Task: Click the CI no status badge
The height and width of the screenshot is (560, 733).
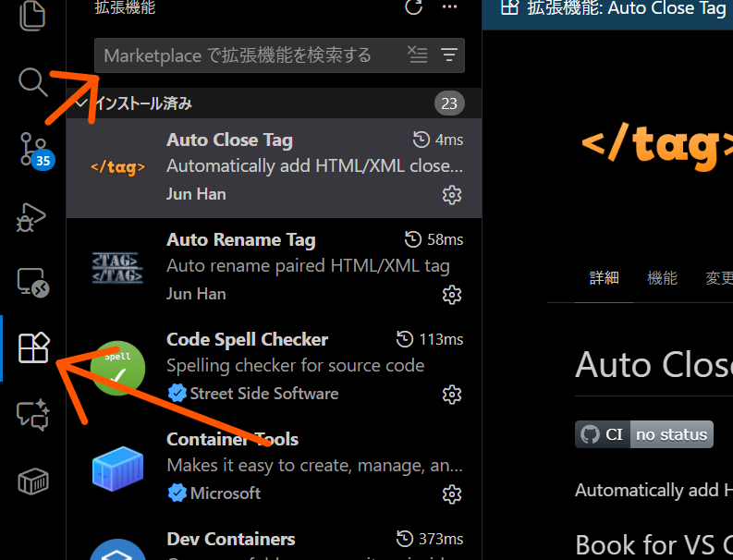Action: [644, 434]
